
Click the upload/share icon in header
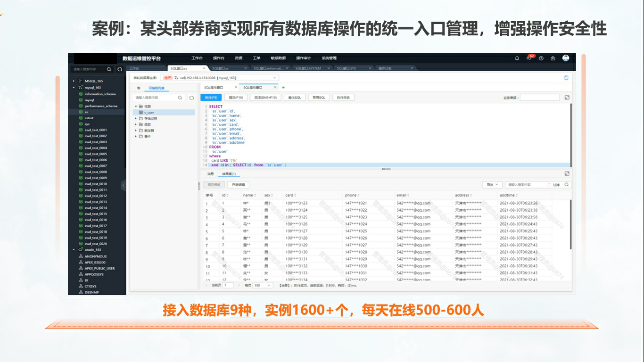coord(553,58)
